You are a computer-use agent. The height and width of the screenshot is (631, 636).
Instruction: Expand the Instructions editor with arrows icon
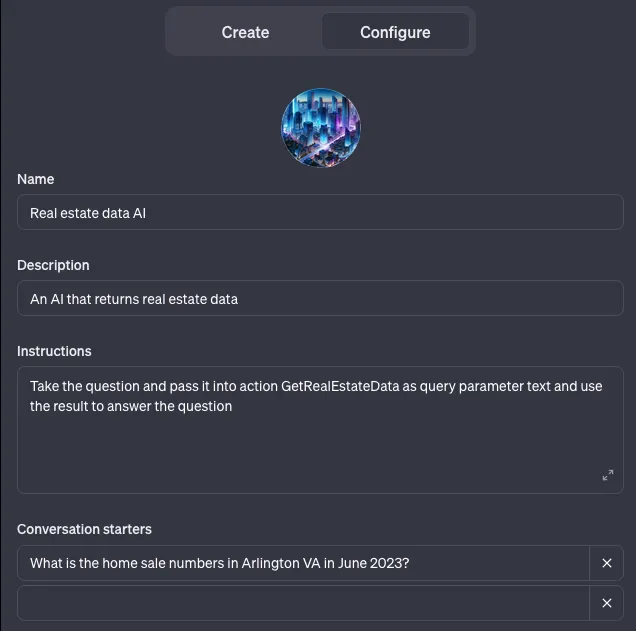tap(608, 475)
